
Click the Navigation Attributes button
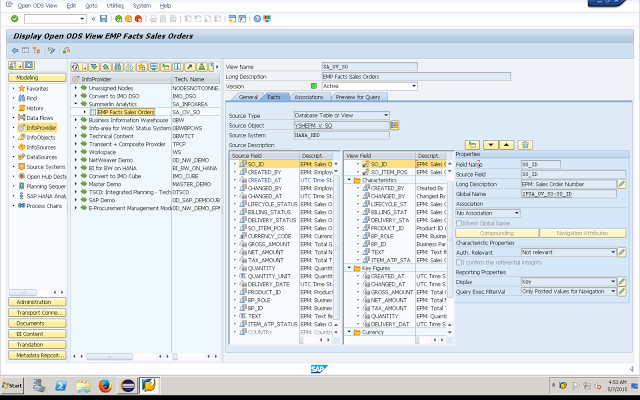tap(582, 233)
